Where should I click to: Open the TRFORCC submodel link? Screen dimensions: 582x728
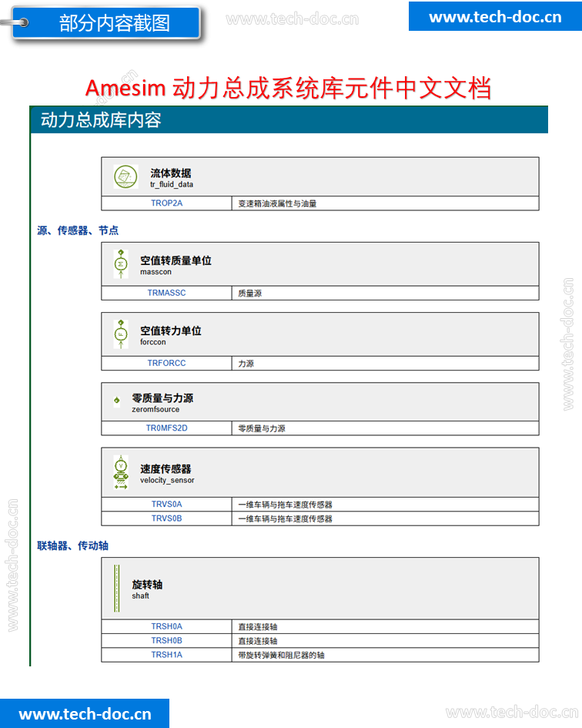[166, 363]
